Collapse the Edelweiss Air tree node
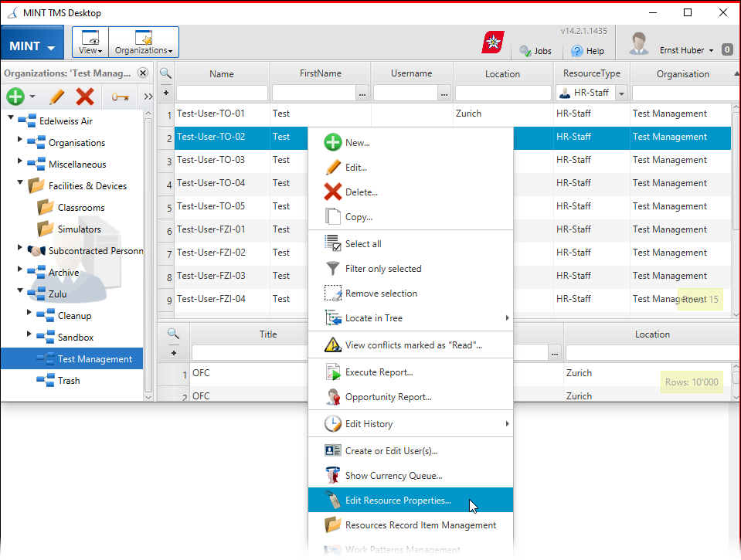The width and height of the screenshot is (741, 560). coord(10,117)
